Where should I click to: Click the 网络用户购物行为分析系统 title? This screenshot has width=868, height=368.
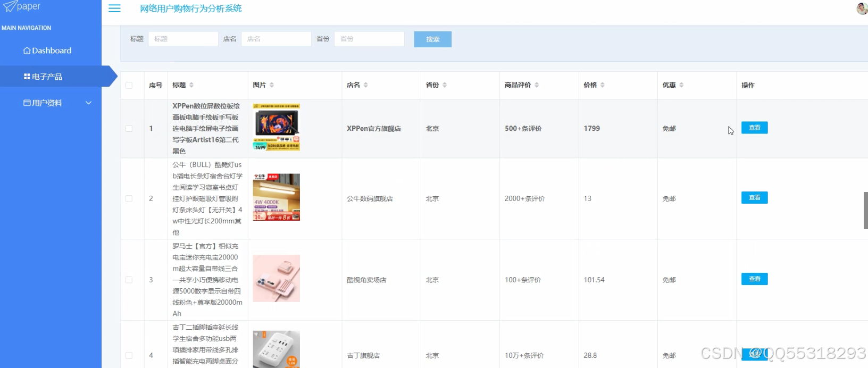[x=191, y=9]
